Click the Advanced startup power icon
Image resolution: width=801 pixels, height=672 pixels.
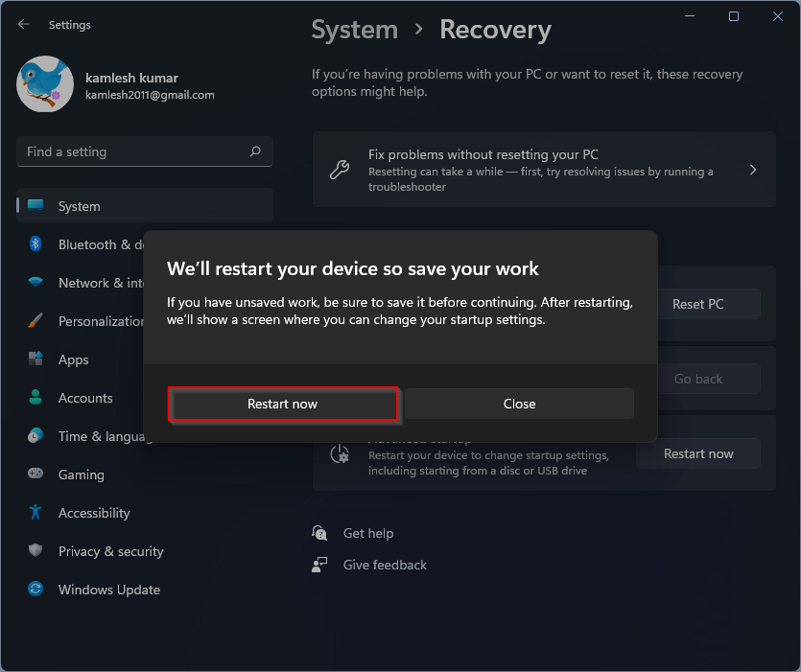coord(341,453)
